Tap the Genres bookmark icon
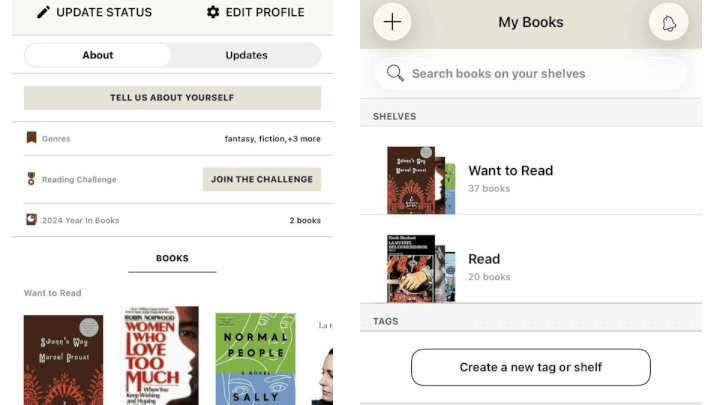Viewport: 720px width, 405px height. [x=31, y=138]
